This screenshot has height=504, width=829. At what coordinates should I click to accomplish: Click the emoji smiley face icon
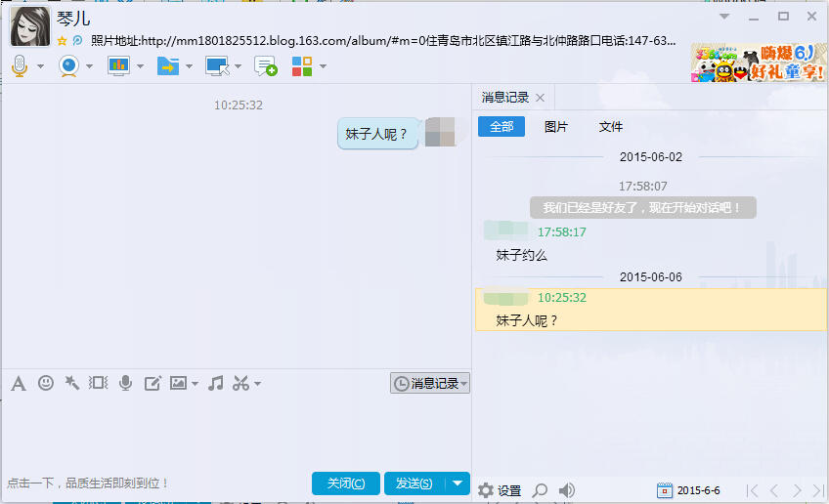pyautogui.click(x=46, y=383)
